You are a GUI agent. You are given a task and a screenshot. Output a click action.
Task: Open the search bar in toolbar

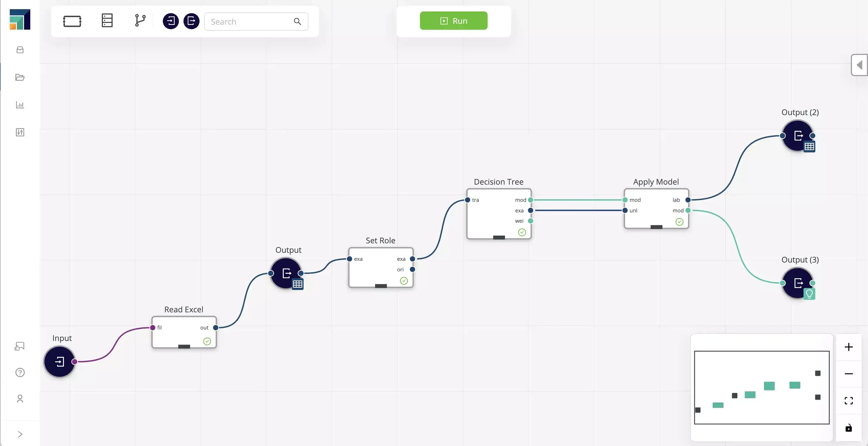pyautogui.click(x=256, y=21)
